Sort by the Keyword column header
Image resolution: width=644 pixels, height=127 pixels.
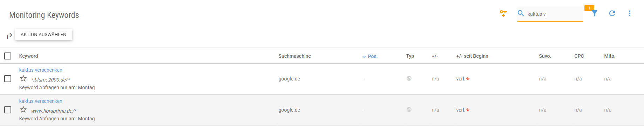pyautogui.click(x=28, y=56)
